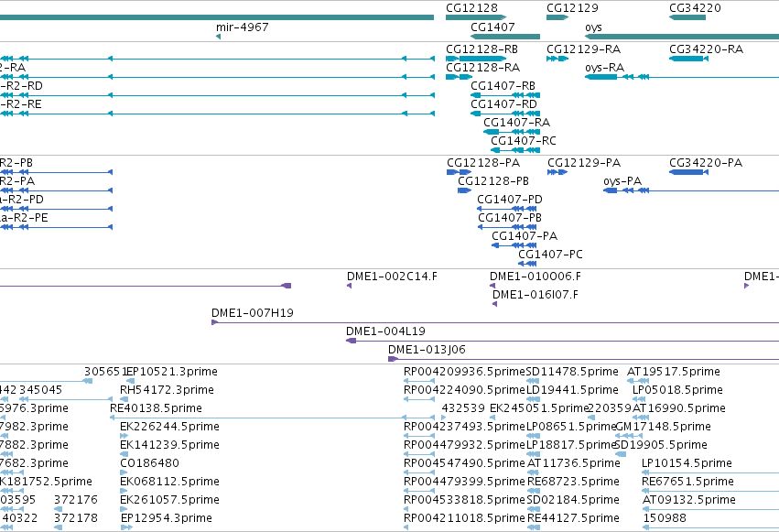This screenshot has height=532, width=779.
Task: Click protein CG12128-PA
Action: pyautogui.click(x=459, y=172)
